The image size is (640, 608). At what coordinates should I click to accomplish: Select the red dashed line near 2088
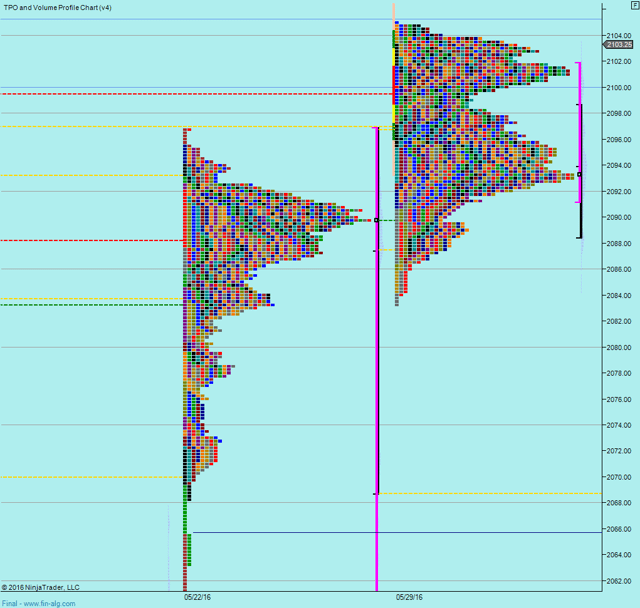coord(90,240)
